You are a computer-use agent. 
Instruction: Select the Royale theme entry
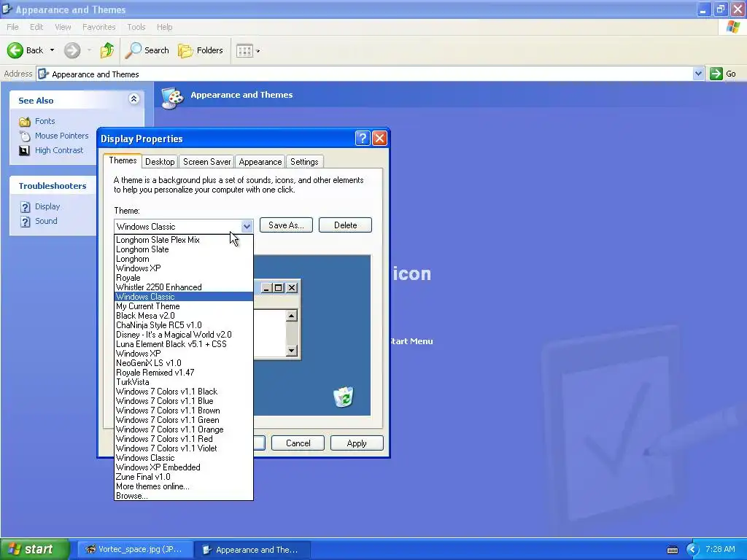tap(183, 278)
